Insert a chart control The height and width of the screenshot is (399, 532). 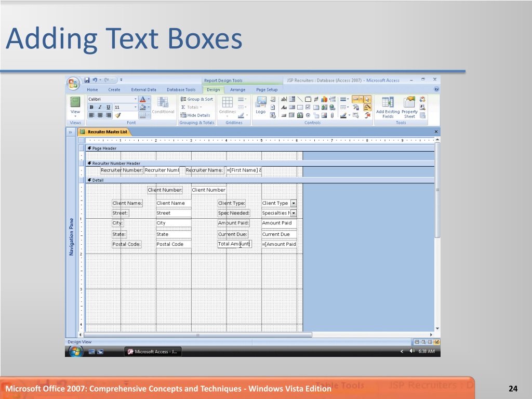(324, 99)
